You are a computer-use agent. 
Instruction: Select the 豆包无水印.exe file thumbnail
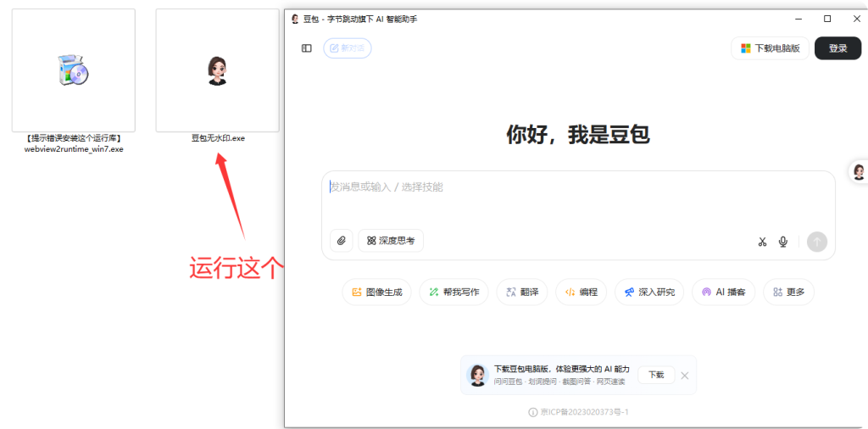coord(218,70)
